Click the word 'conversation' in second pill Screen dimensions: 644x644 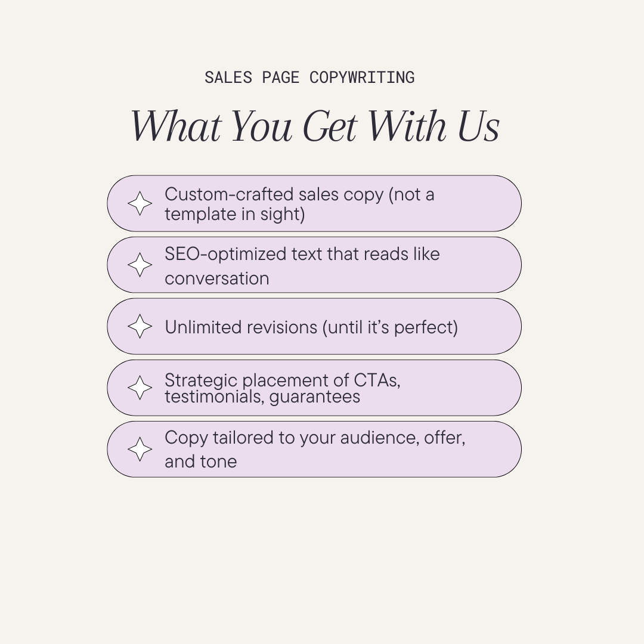tap(217, 278)
